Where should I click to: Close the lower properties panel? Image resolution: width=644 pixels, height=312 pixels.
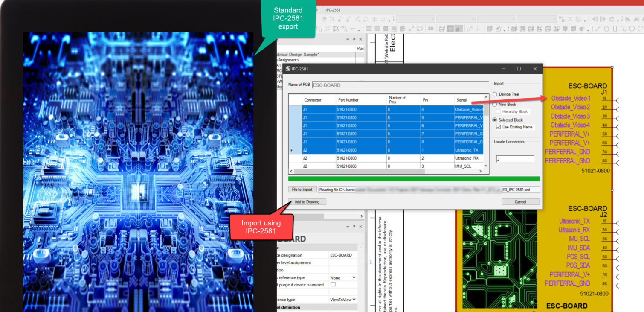pyautogui.click(x=361, y=227)
